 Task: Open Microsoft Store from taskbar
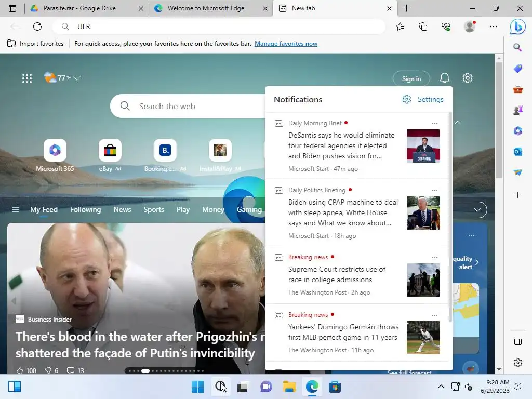point(335,387)
